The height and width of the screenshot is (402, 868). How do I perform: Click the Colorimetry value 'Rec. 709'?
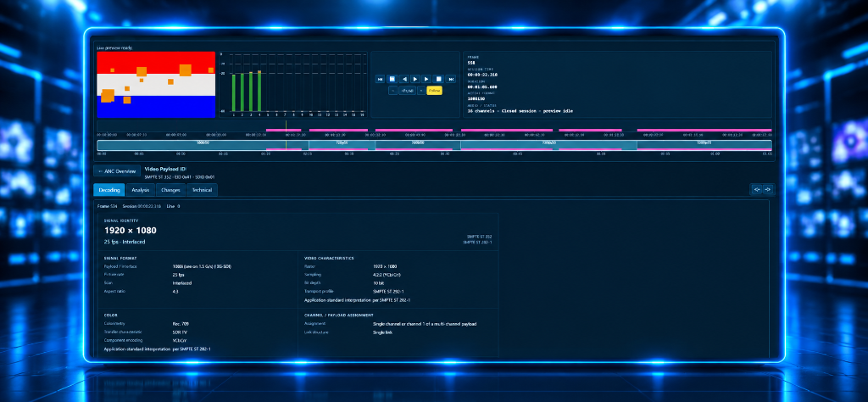point(181,323)
